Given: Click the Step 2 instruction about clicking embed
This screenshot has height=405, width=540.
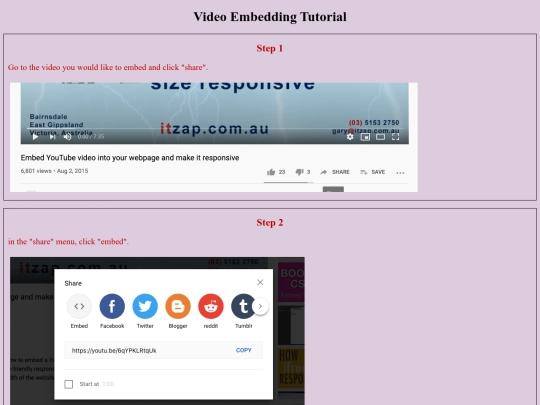Looking at the screenshot, I should point(68,241).
